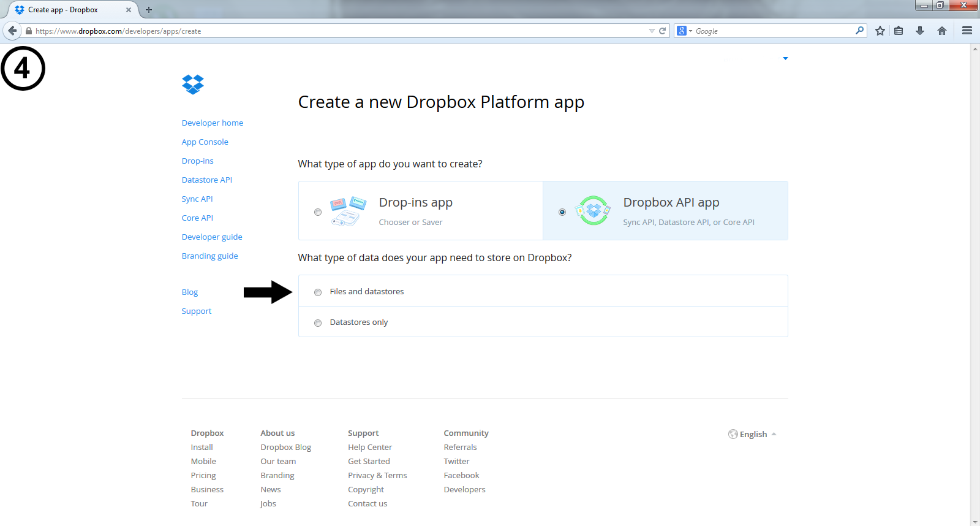Open footer Business link
The height and width of the screenshot is (526, 980).
click(207, 489)
